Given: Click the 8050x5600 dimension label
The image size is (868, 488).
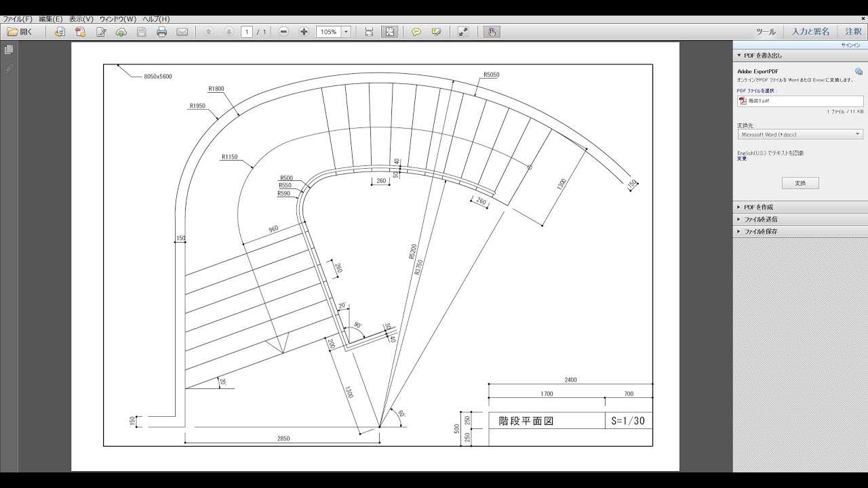Looking at the screenshot, I should click(x=158, y=77).
